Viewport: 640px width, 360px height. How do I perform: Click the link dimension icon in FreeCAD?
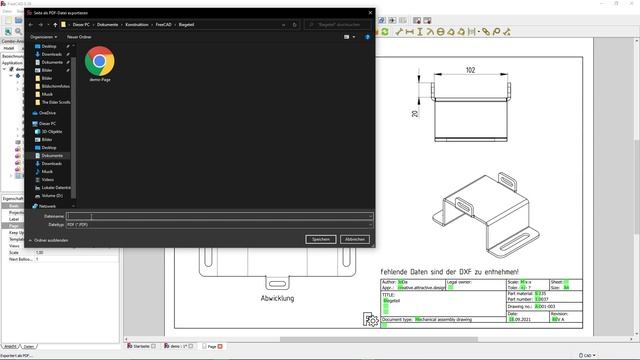(486, 32)
